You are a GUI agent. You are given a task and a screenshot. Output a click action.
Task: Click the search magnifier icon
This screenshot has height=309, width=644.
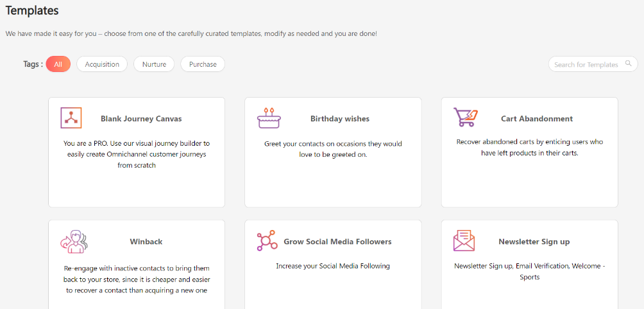click(x=629, y=64)
